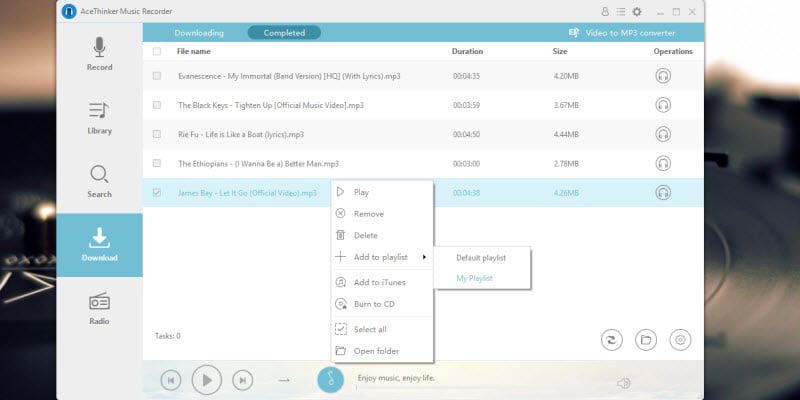Image resolution: width=800 pixels, height=400 pixels.
Task: Click the Duration column header
Action: pos(467,51)
